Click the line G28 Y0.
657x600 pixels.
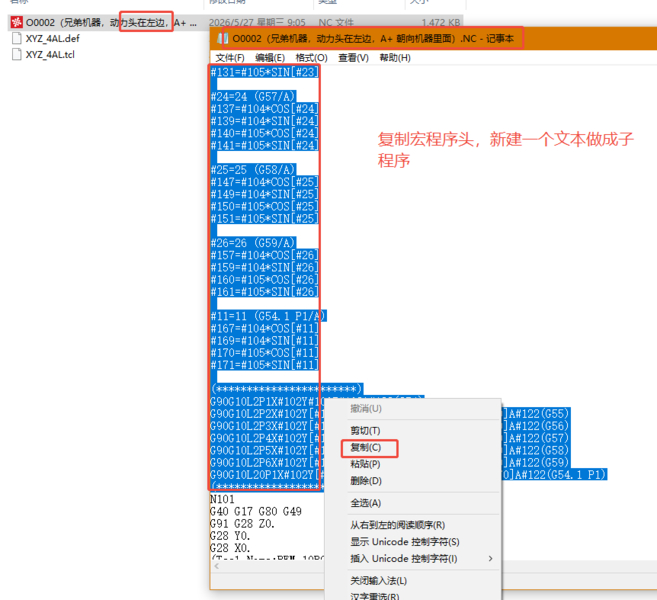point(230,535)
